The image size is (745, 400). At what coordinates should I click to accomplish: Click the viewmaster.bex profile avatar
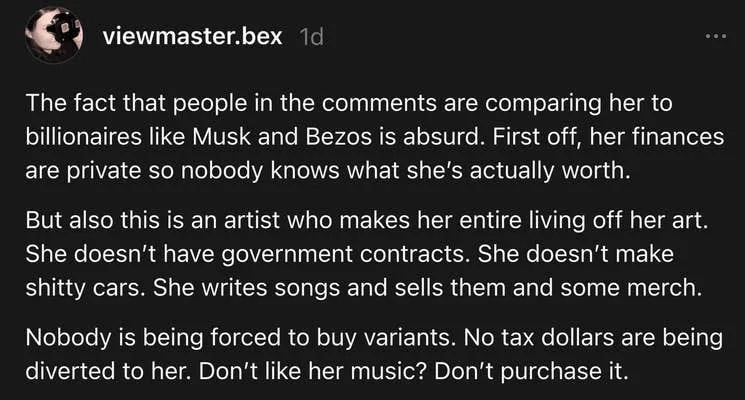click(x=52, y=39)
